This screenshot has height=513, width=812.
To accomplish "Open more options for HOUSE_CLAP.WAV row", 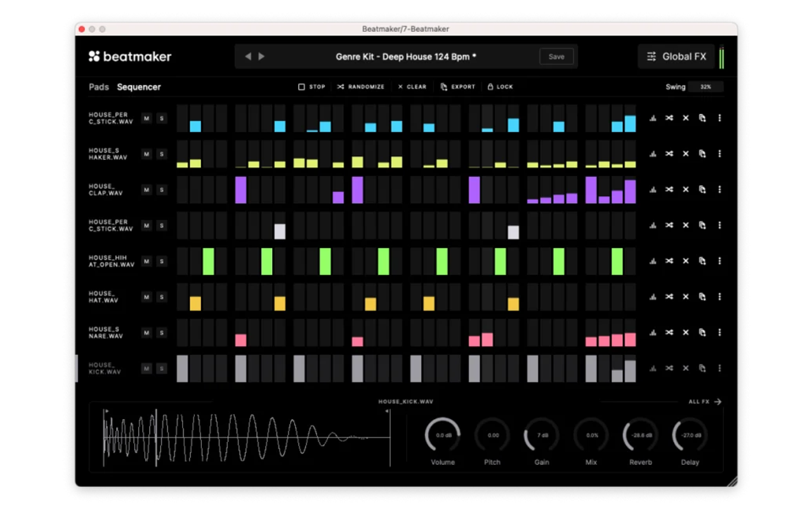I will click(719, 189).
